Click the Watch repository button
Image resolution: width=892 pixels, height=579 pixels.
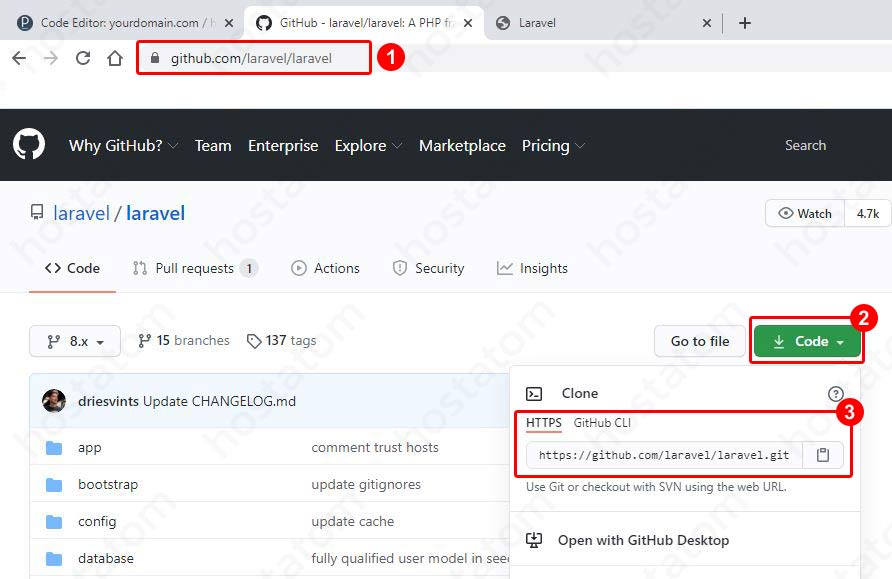coord(805,213)
